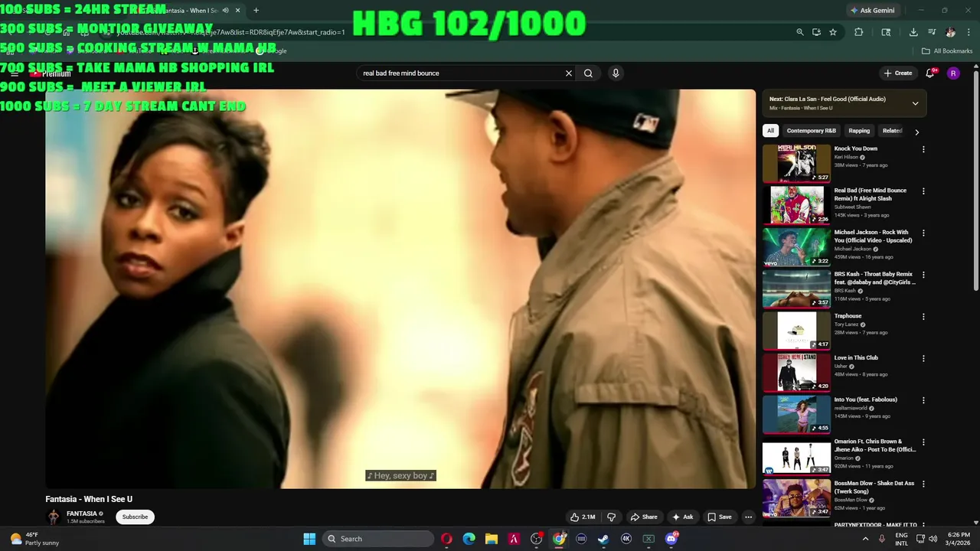The image size is (980, 551).
Task: Open Opera browser from taskbar
Action: [x=446, y=539]
